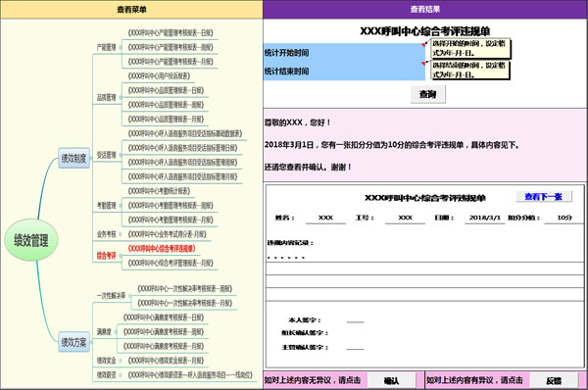Screen dimensions: 588x390
Task: Expand the 受话管理 branch
Action: coord(107,155)
